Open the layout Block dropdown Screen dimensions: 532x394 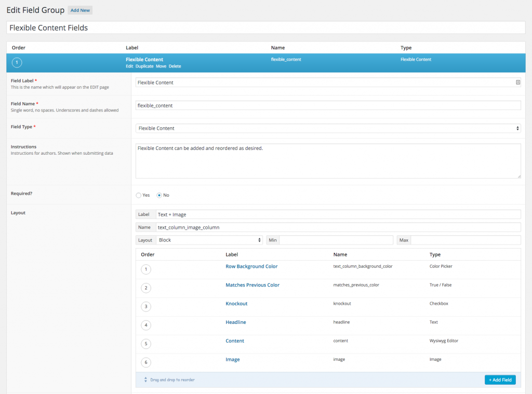[x=209, y=240]
